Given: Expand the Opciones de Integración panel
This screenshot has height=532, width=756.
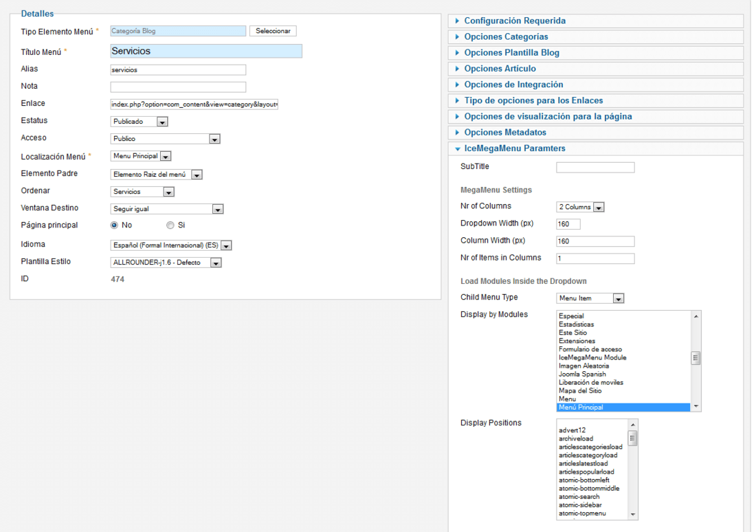Looking at the screenshot, I should point(596,85).
